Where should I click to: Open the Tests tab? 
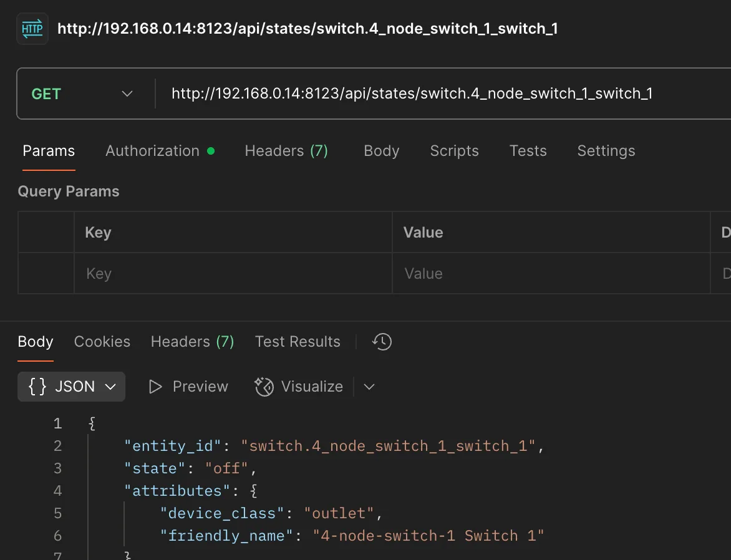528,151
